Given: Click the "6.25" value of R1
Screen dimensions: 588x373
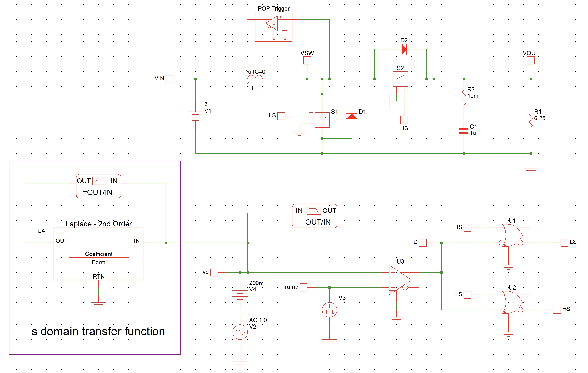Looking at the screenshot, I should click(x=540, y=118).
